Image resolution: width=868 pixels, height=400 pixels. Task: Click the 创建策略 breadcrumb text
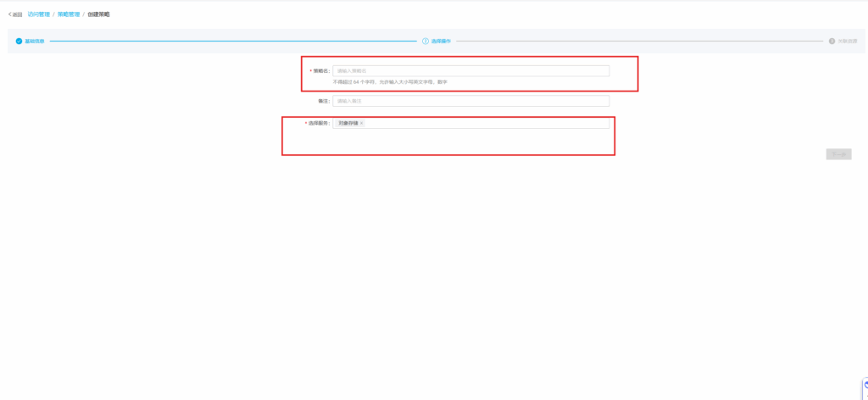(98, 14)
